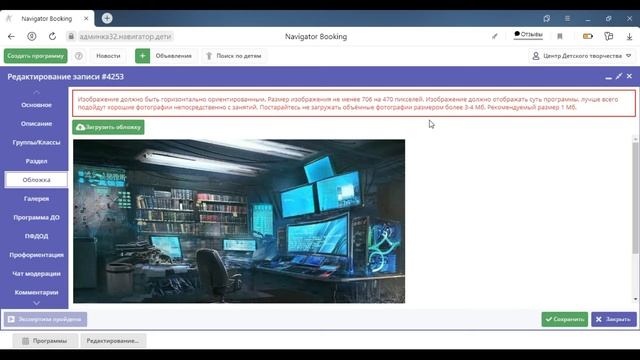Close the Navigator Booking browser tab
Image resolution: width=640 pixels, height=360 pixels.
[86, 18]
